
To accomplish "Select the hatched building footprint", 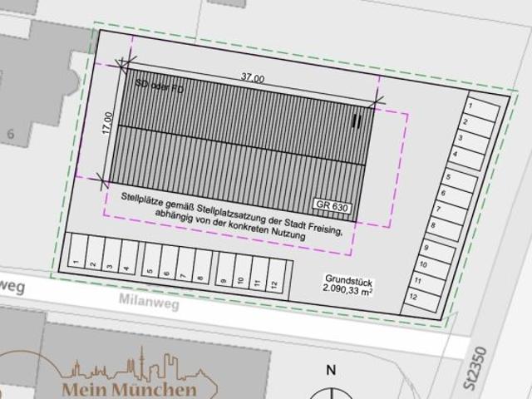I will point(241,145).
